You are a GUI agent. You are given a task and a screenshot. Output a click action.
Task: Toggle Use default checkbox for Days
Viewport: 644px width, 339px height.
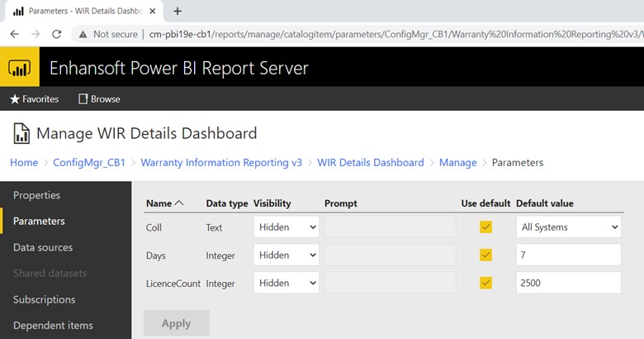coord(485,255)
